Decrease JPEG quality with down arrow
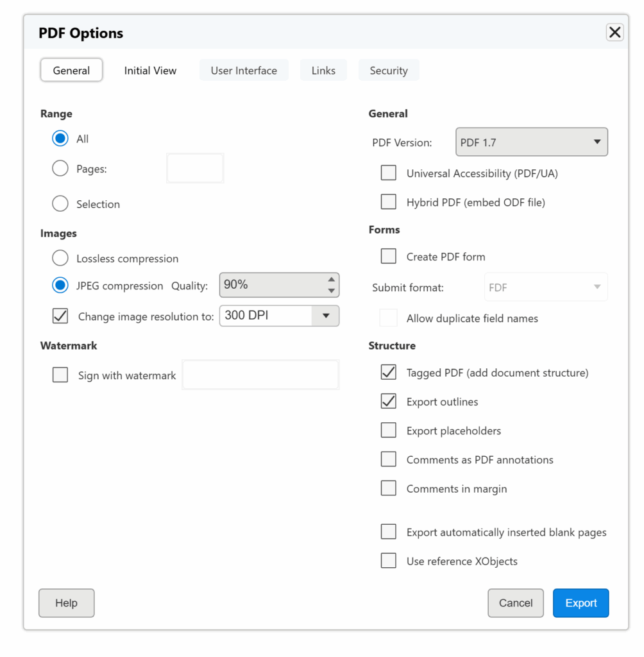 (331, 291)
